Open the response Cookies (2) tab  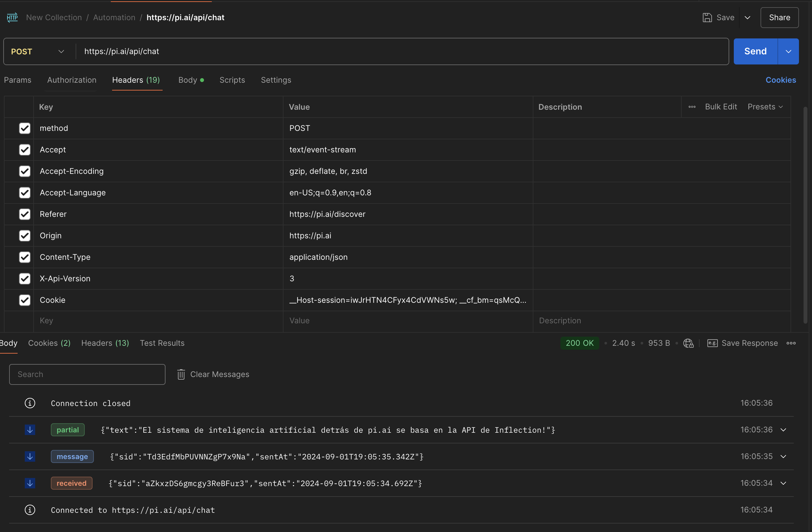tap(50, 343)
